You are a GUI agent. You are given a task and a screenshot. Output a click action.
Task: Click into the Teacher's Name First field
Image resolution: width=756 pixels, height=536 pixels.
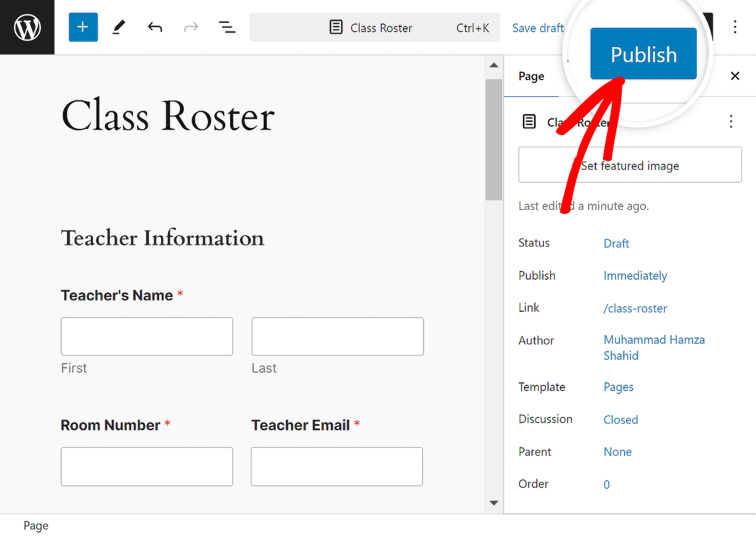click(x=146, y=336)
